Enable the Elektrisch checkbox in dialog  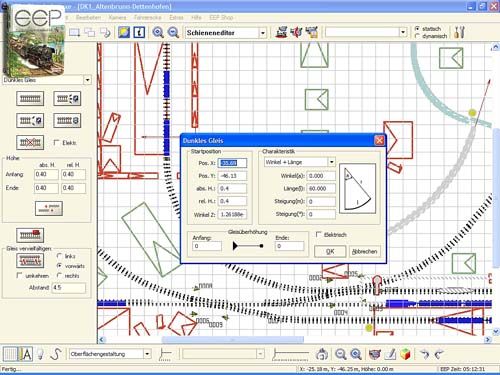pos(319,234)
